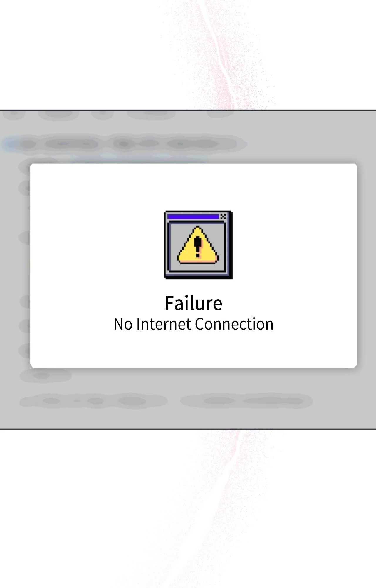Click the Failure heading
The image size is (376, 588).
(193, 303)
